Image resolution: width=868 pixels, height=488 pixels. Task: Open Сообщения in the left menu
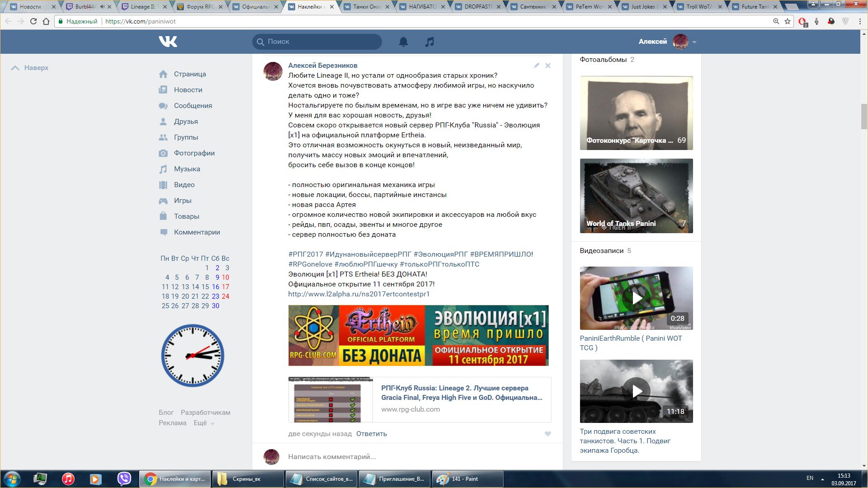click(193, 106)
